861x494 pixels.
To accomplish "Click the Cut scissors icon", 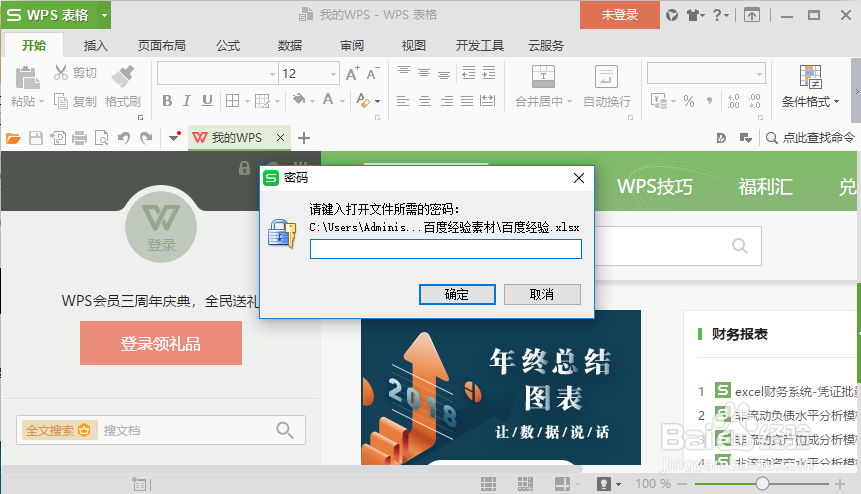I will (61, 72).
